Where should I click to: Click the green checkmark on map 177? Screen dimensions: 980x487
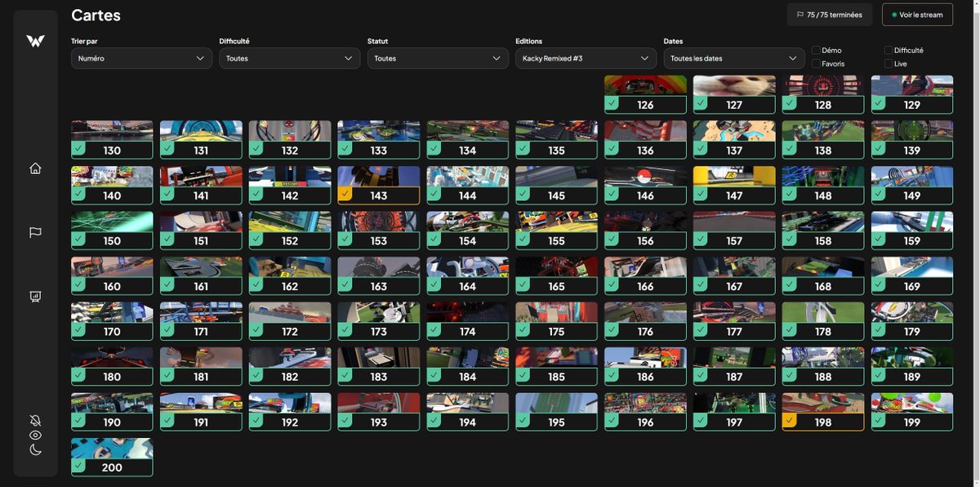coord(701,330)
